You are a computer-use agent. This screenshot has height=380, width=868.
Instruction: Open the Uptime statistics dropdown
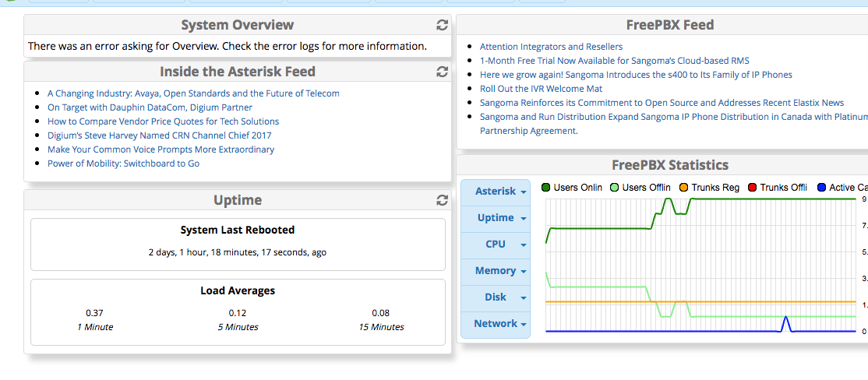pyautogui.click(x=496, y=218)
